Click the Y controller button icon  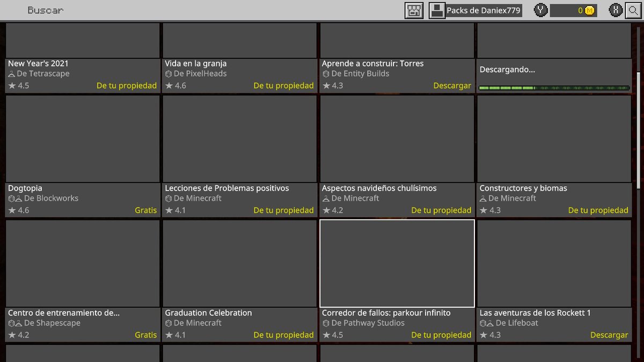541,10
